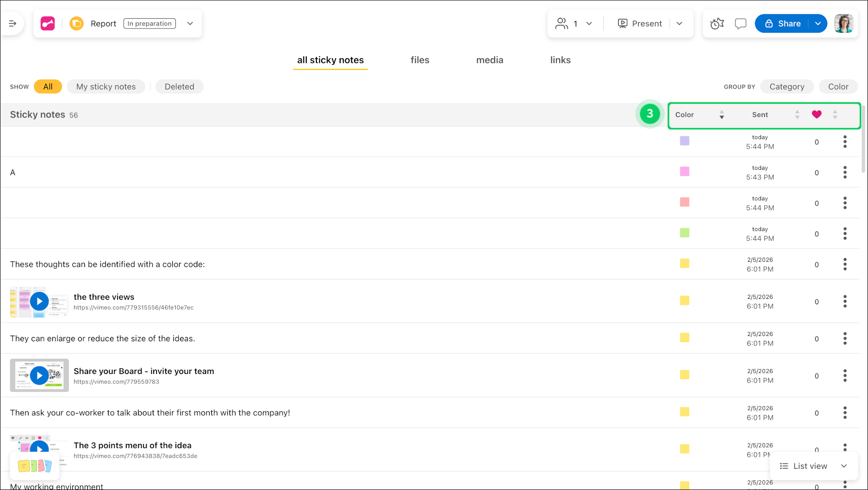
Task: Open the chat comments icon
Action: 740,24
